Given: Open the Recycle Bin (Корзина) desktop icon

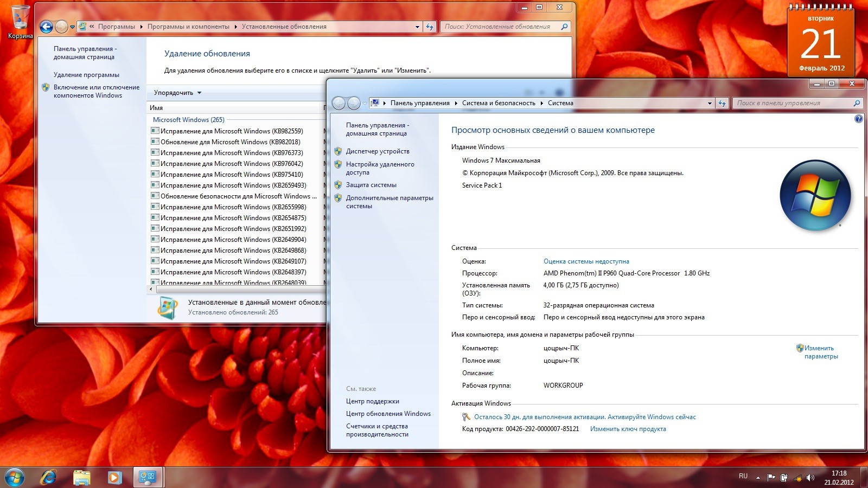Looking at the screenshot, I should (x=20, y=22).
